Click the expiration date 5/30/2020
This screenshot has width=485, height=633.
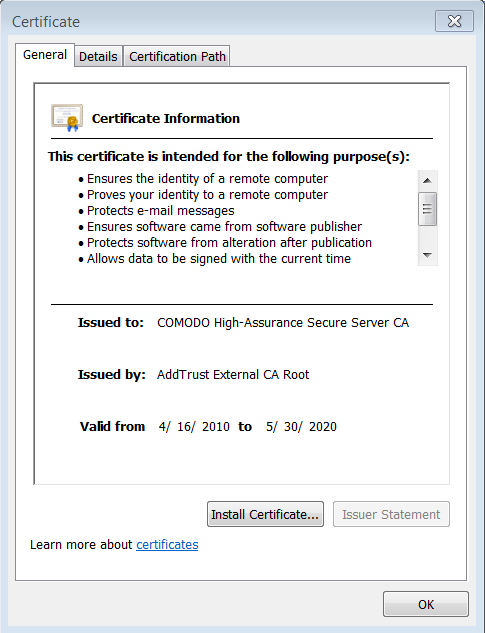301,427
